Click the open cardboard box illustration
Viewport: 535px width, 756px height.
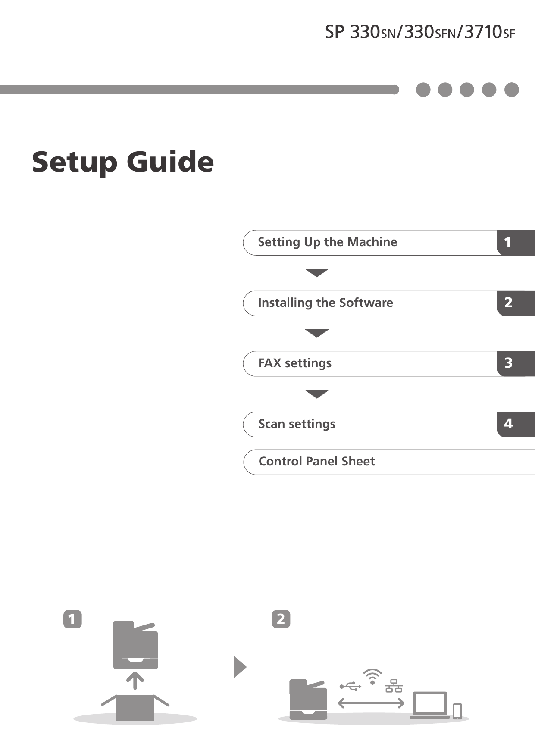click(135, 707)
